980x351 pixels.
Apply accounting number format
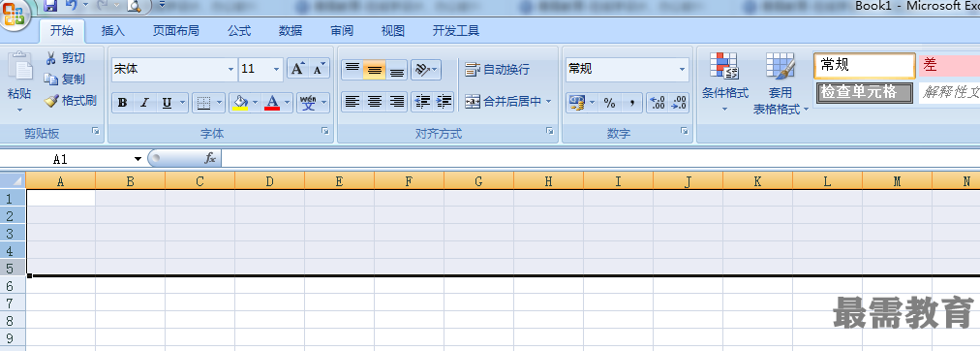576,103
